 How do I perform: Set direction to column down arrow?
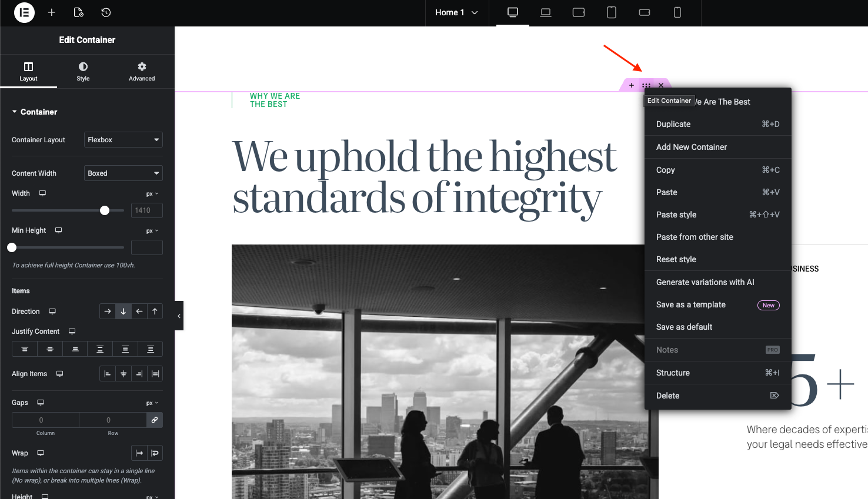(x=123, y=312)
